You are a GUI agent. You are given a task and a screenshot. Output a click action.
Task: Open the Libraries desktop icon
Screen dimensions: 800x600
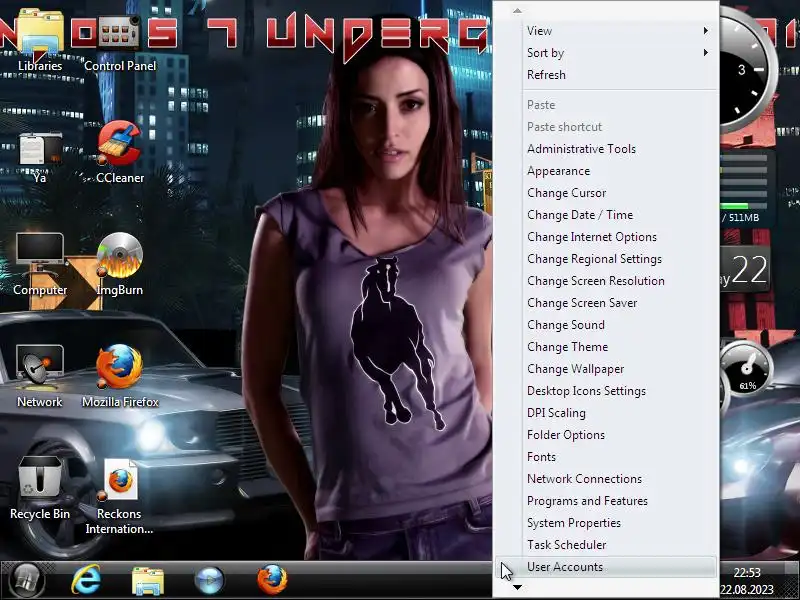coord(40,38)
